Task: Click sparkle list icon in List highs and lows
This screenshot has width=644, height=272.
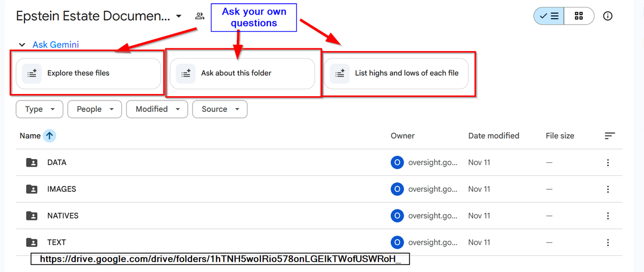Action: (x=340, y=73)
